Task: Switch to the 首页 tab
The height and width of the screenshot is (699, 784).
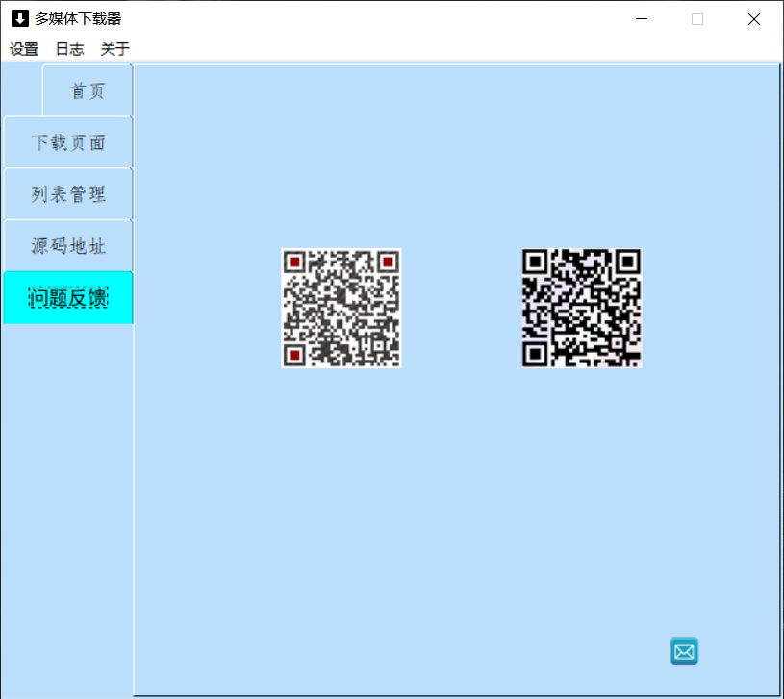Action: [x=88, y=91]
